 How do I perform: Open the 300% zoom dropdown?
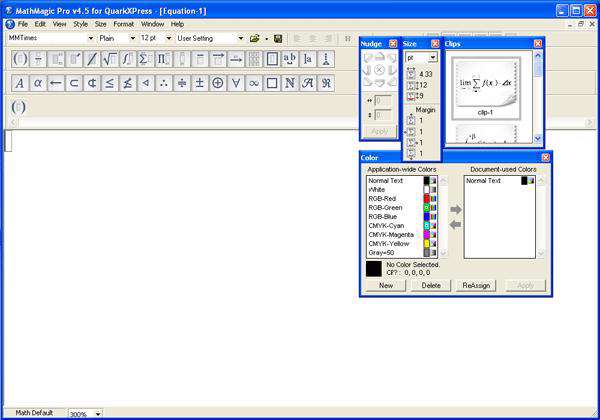pos(98,414)
